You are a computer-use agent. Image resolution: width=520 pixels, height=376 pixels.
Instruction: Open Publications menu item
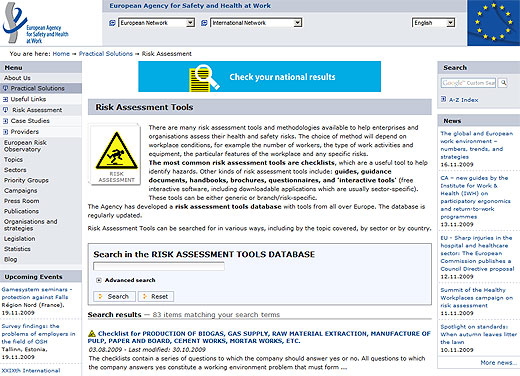coord(21,211)
